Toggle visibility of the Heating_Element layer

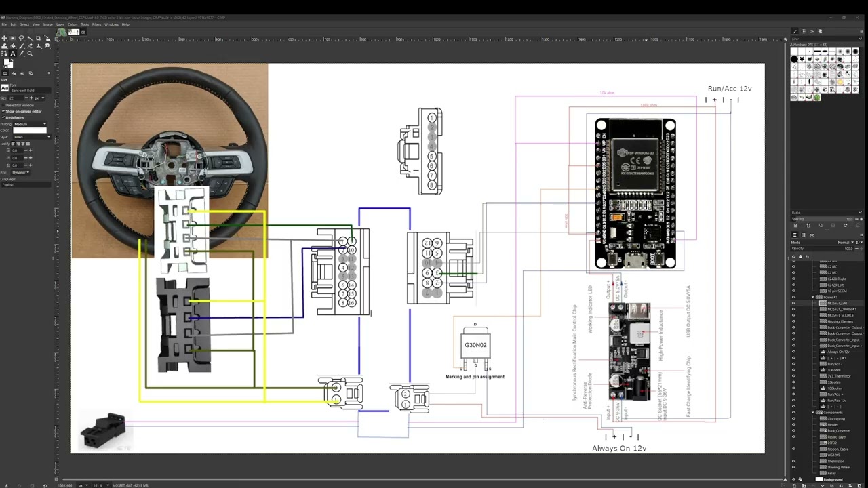[x=794, y=321]
